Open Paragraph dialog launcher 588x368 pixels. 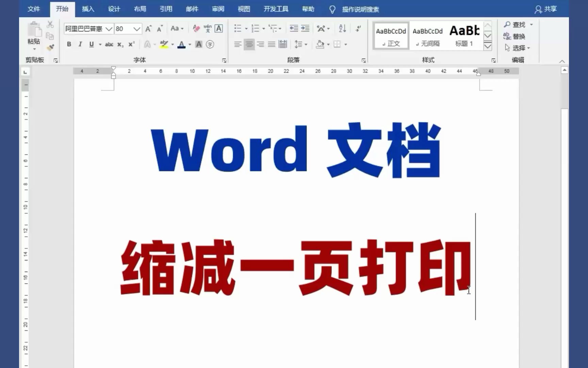pyautogui.click(x=364, y=60)
